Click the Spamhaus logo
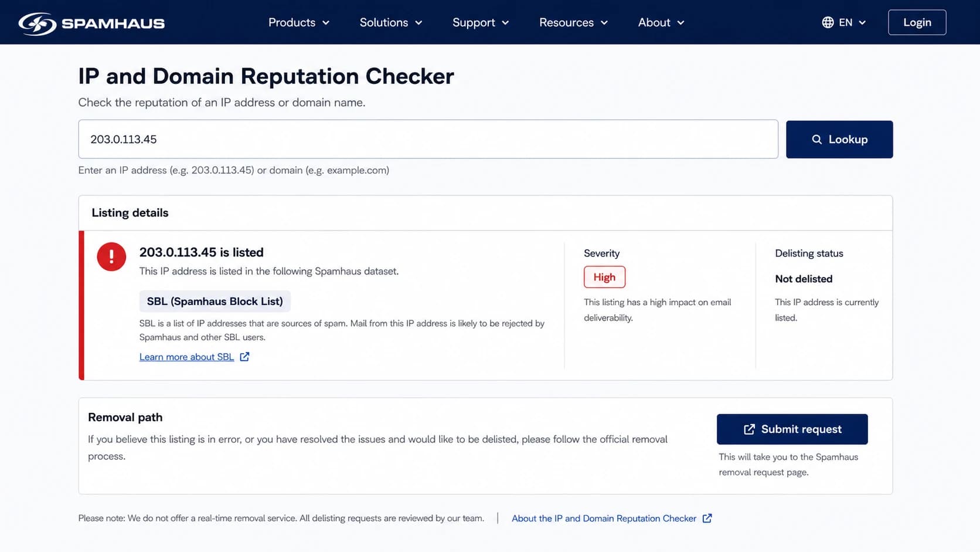Viewport: 980px width, 552px height. click(91, 23)
